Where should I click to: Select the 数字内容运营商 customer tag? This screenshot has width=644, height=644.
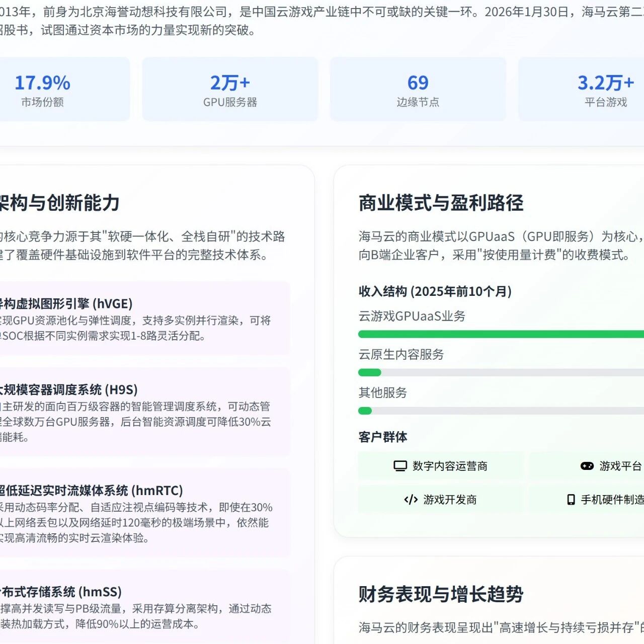(441, 466)
